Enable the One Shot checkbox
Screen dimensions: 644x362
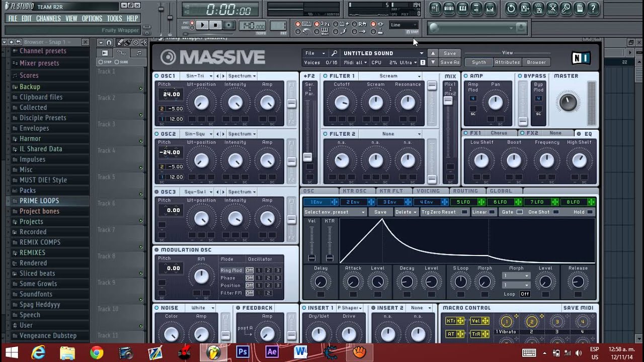555,212
